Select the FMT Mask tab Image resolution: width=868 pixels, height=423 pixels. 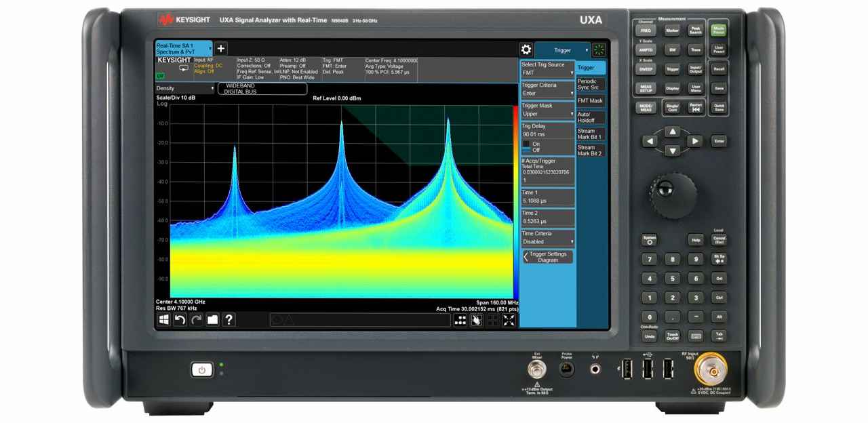point(591,101)
